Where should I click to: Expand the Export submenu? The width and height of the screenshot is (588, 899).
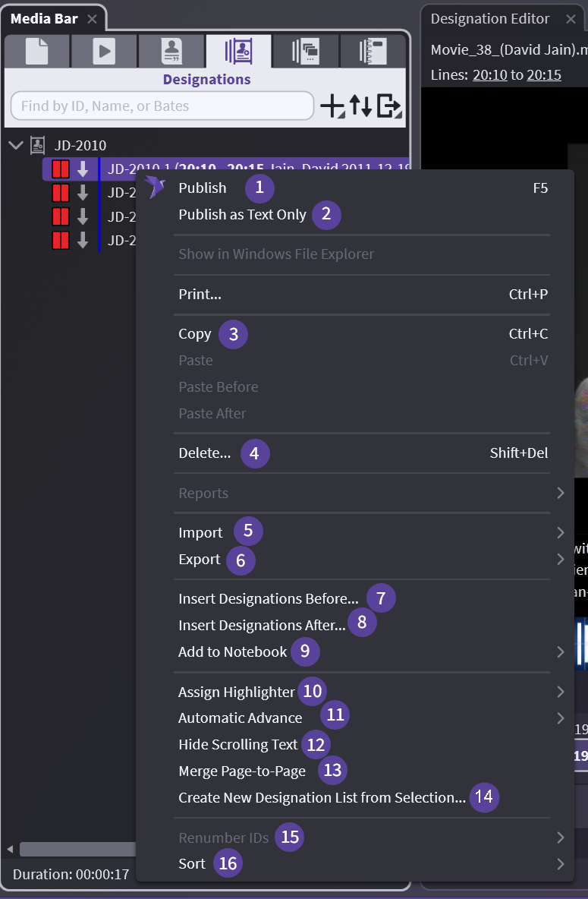tap(200, 560)
